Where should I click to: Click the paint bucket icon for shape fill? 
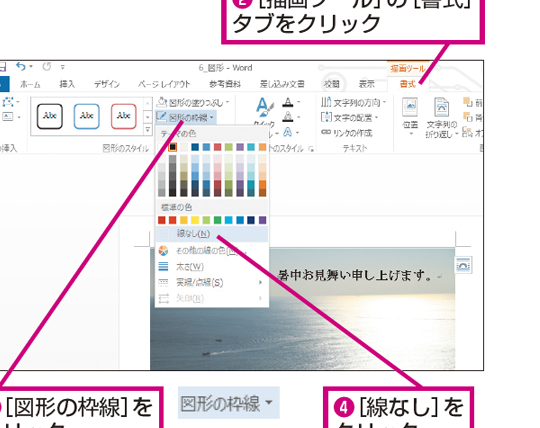coord(162,102)
